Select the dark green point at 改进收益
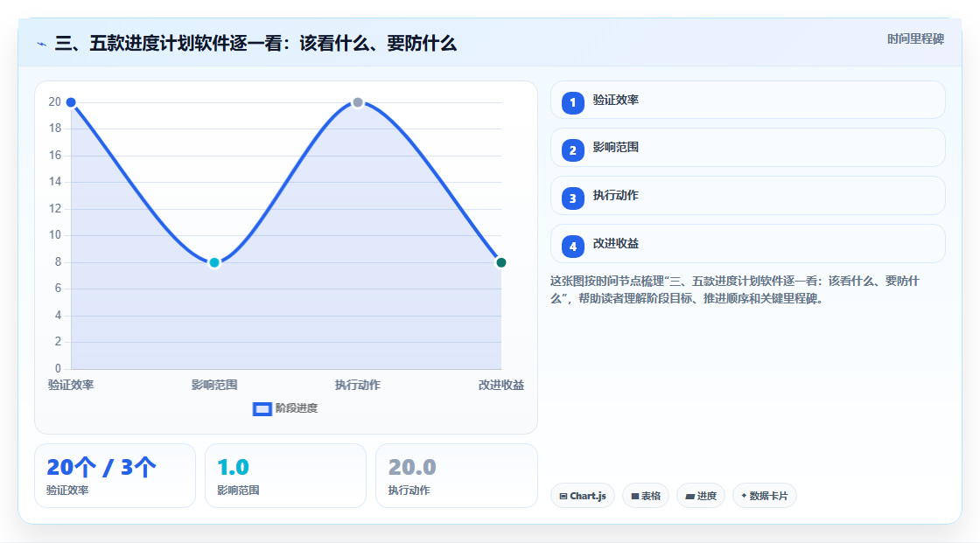Viewport: 980px width, 543px height. 500,262
